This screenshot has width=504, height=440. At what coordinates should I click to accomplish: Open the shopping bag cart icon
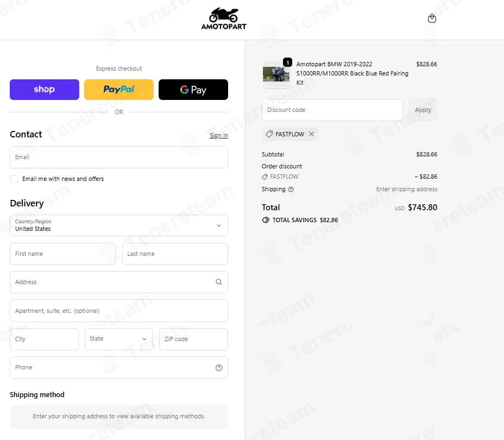(432, 18)
